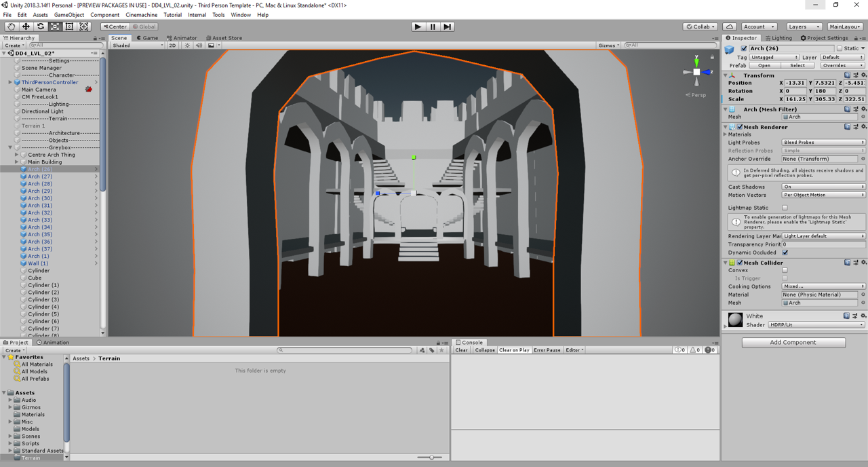Expand the Main Building tree item
Viewport: 868px width, 467px height.
tap(17, 162)
